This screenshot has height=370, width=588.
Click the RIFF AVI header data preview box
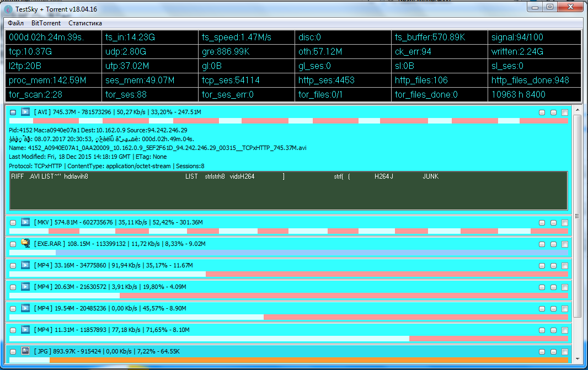(x=288, y=190)
